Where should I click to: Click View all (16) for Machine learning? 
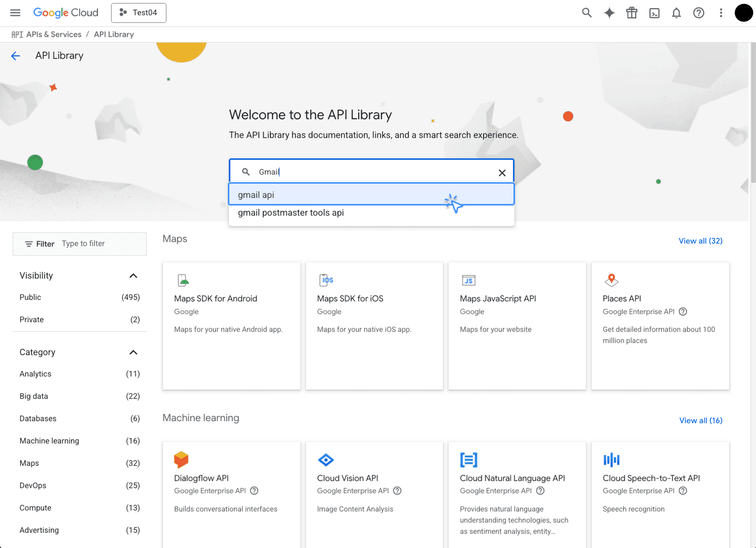coord(701,421)
